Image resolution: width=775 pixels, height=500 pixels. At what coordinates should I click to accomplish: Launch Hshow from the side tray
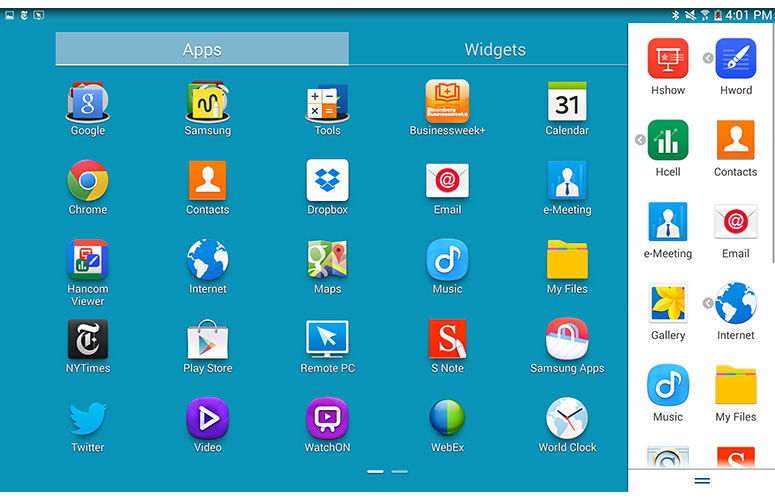(668, 58)
